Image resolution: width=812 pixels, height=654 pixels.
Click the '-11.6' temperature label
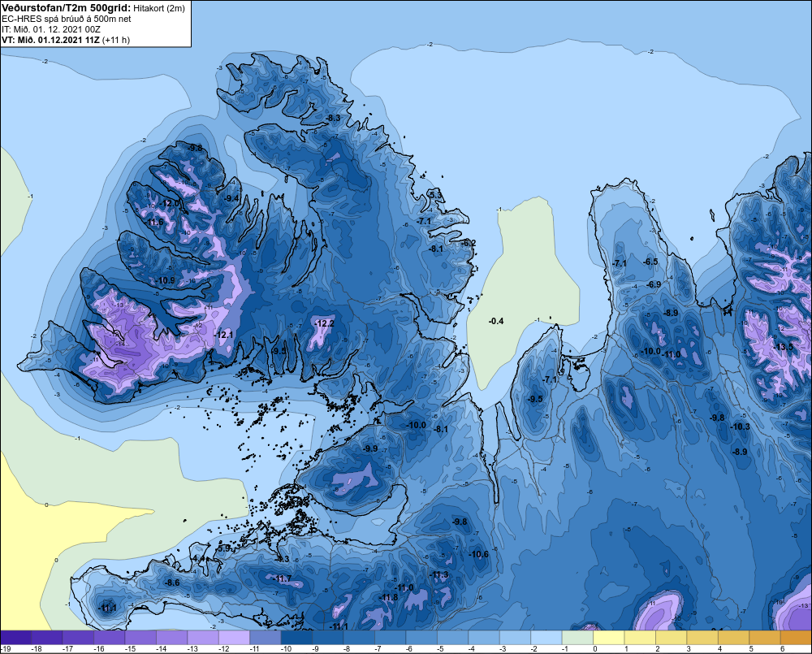click(153, 223)
